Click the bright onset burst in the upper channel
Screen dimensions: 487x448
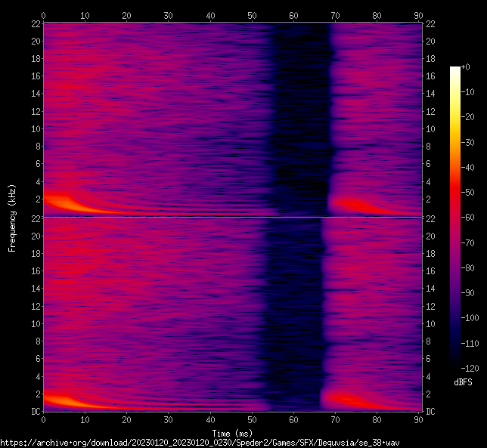tap(57, 202)
